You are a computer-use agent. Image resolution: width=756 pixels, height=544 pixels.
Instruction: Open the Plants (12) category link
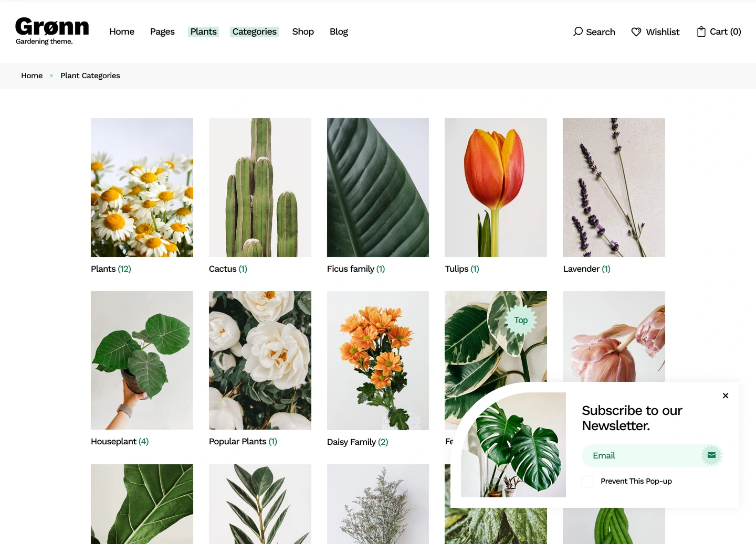pos(111,269)
